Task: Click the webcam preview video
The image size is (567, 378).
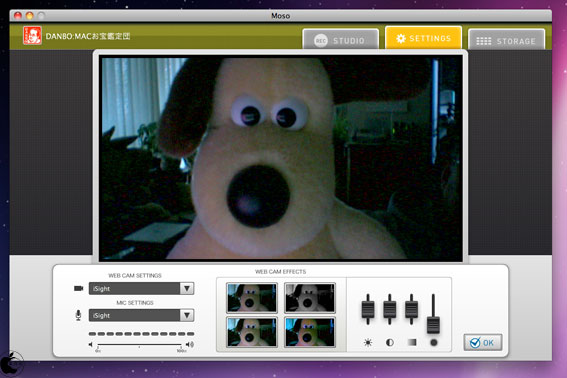Action: click(281, 158)
